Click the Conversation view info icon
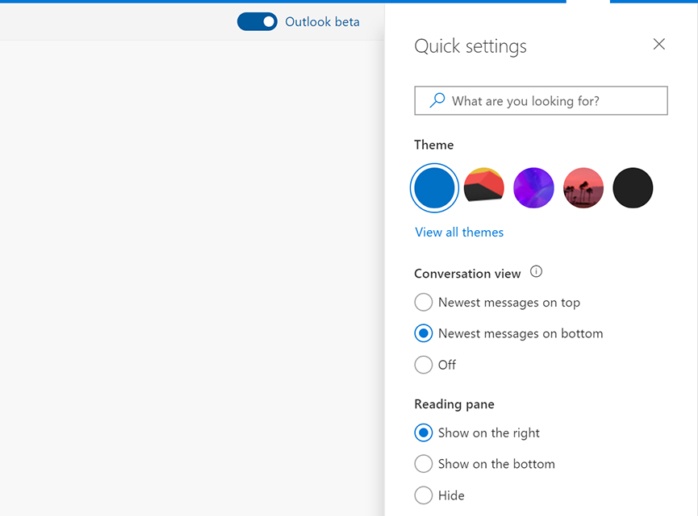 click(x=536, y=272)
